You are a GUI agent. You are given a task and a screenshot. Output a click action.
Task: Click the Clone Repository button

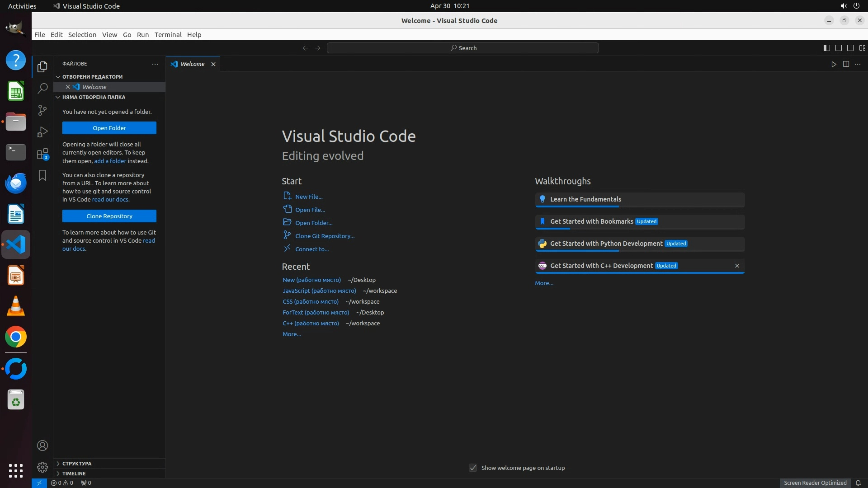109,216
